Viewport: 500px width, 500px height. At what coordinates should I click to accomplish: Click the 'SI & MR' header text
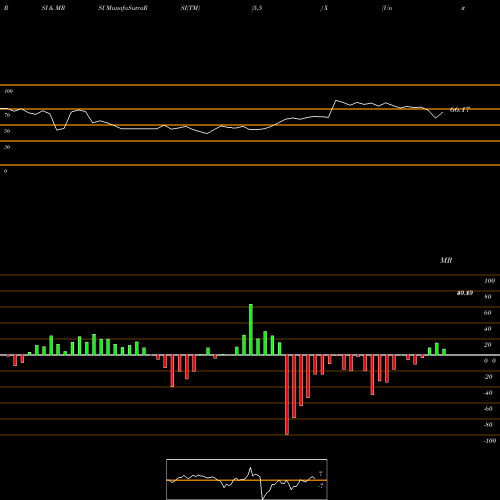(x=53, y=8)
